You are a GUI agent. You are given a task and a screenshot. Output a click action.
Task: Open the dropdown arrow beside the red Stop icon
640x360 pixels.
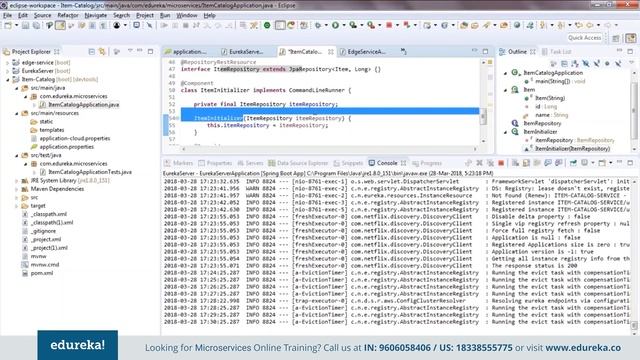pyautogui.click(x=398, y=25)
